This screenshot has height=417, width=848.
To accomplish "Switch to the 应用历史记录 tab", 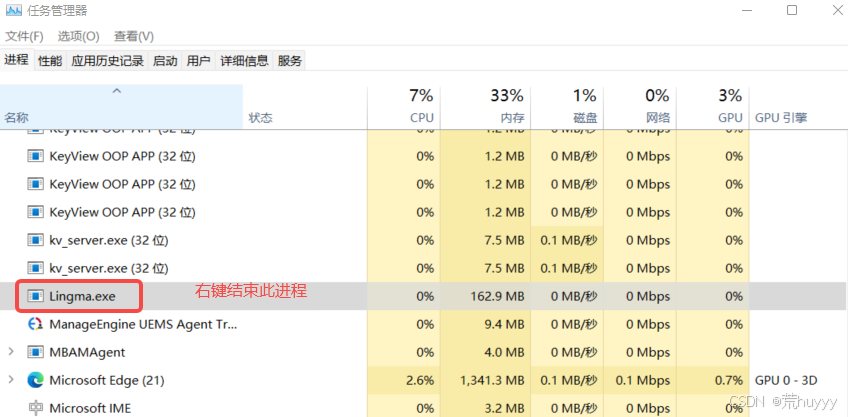I will click(108, 61).
